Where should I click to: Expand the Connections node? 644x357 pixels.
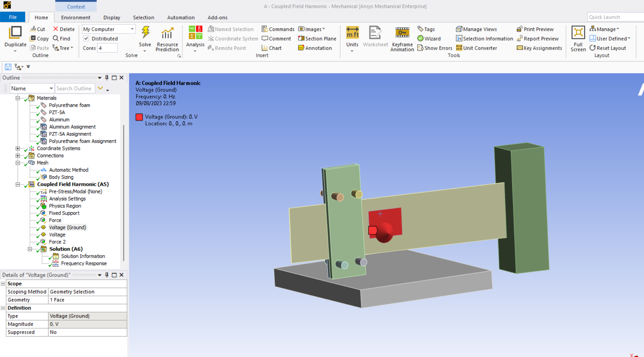[18, 155]
